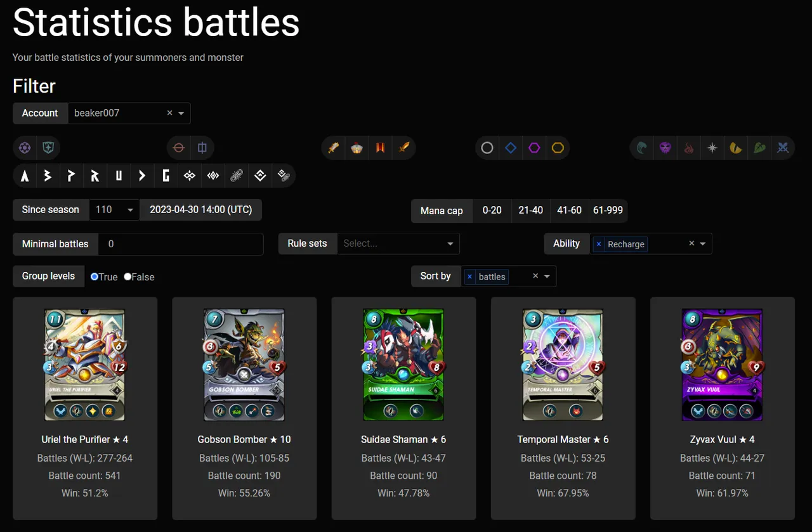Filter by the purple hexagon Epic rarity
Image resolution: width=812 pixels, height=532 pixels.
click(534, 148)
